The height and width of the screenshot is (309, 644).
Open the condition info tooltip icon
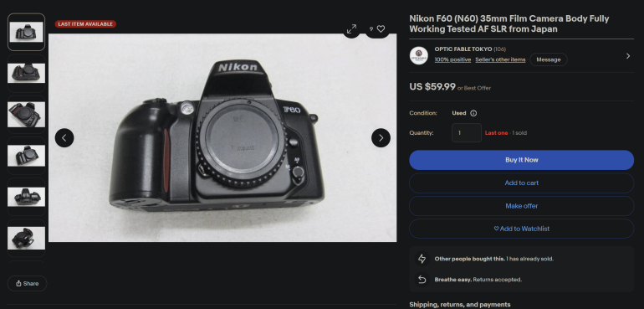pyautogui.click(x=473, y=113)
